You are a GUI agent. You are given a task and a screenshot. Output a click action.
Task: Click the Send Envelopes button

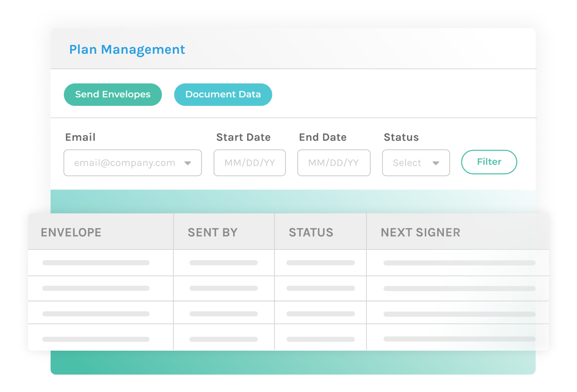point(112,94)
